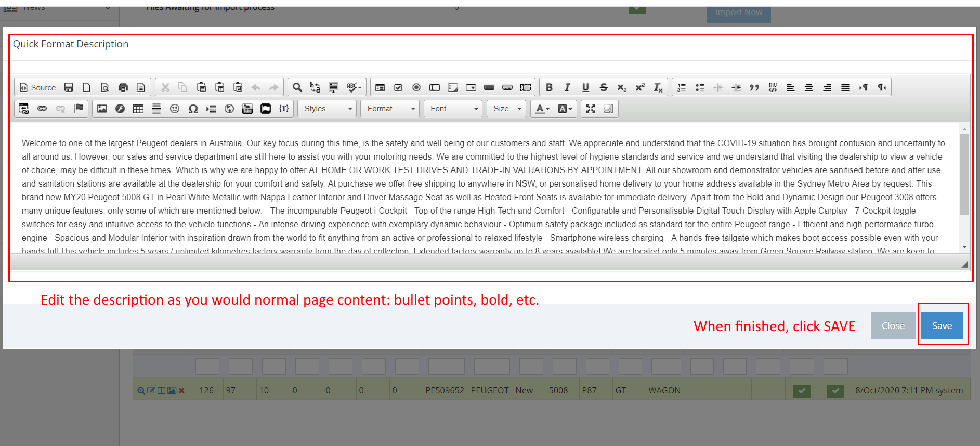This screenshot has height=446, width=980.
Task: Open the Find search tool
Action: click(x=297, y=87)
